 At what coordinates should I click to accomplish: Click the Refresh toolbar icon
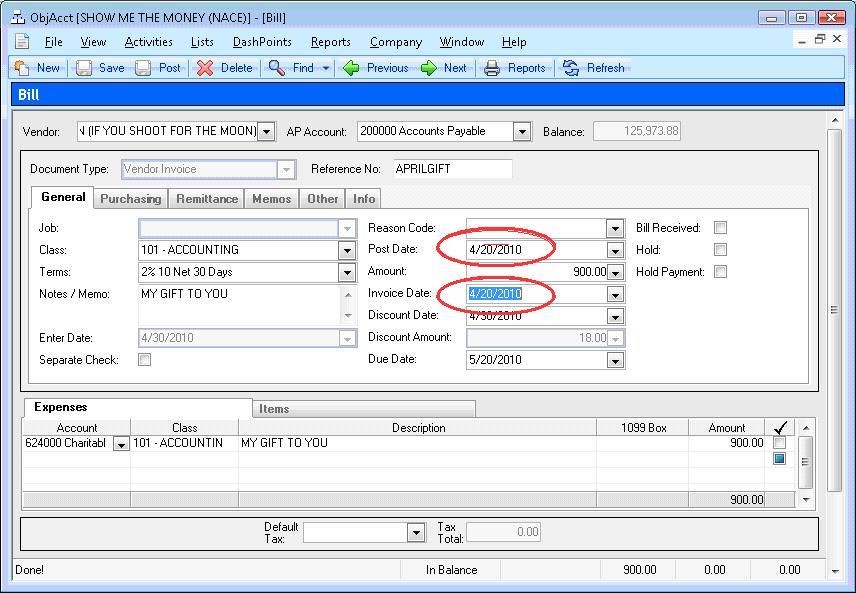[571, 68]
